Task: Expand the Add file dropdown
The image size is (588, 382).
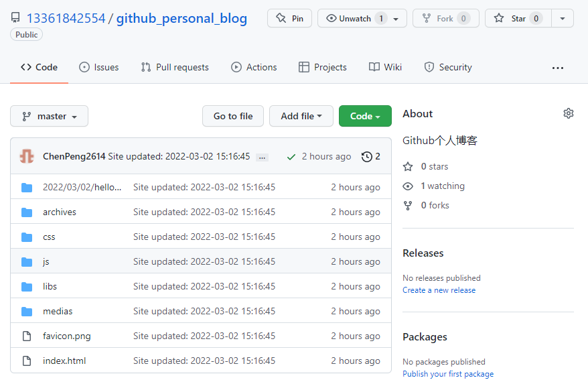Action: click(301, 116)
